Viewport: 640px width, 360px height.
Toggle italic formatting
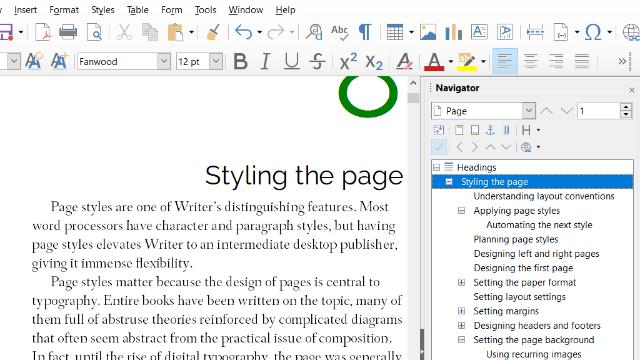pos(265,62)
